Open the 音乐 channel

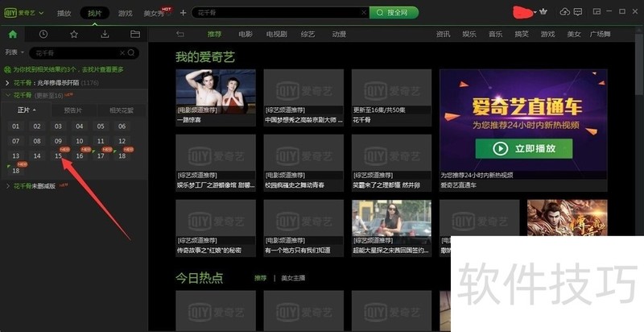(495, 34)
